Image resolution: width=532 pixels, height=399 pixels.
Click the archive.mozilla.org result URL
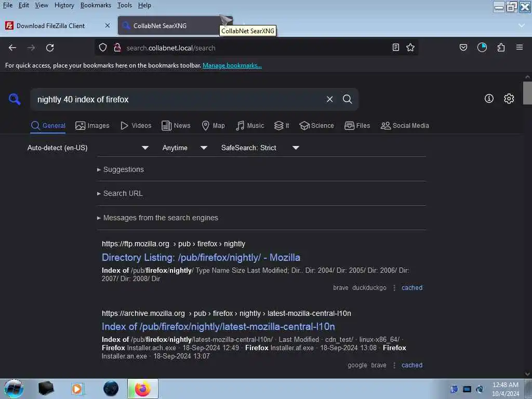coord(227,313)
